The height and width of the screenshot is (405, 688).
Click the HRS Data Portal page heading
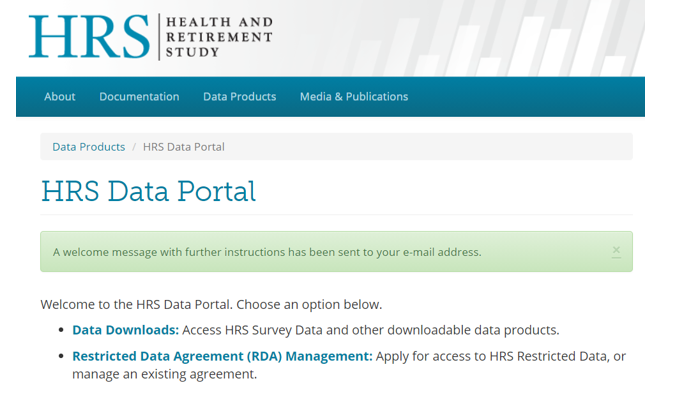(148, 192)
